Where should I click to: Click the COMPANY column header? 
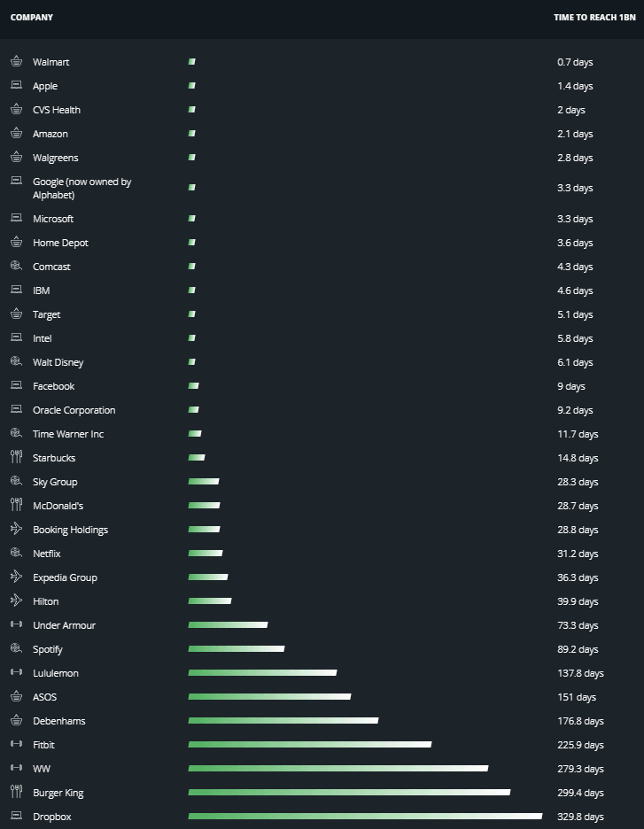pyautogui.click(x=32, y=18)
